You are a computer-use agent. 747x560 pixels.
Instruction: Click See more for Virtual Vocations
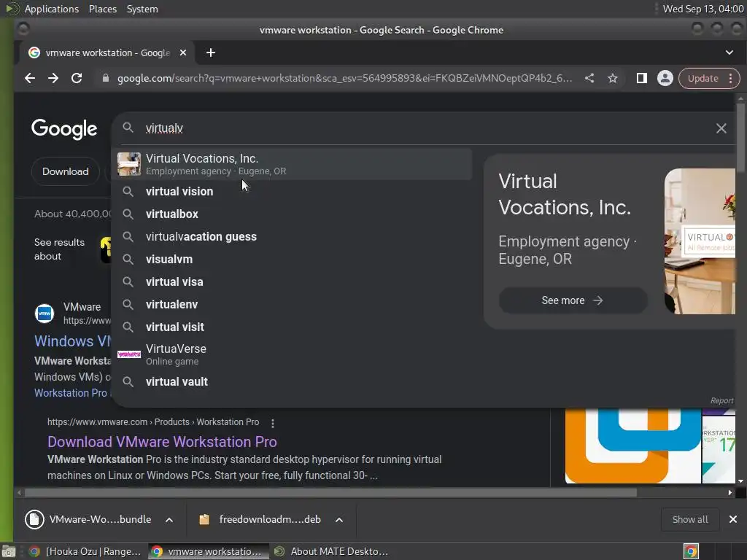pyautogui.click(x=573, y=300)
